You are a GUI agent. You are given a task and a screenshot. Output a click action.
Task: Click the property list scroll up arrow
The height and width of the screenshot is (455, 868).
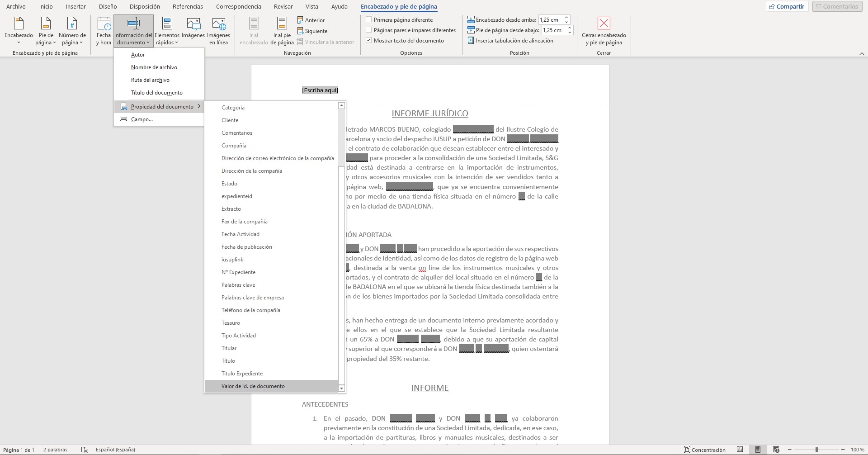[x=341, y=105]
